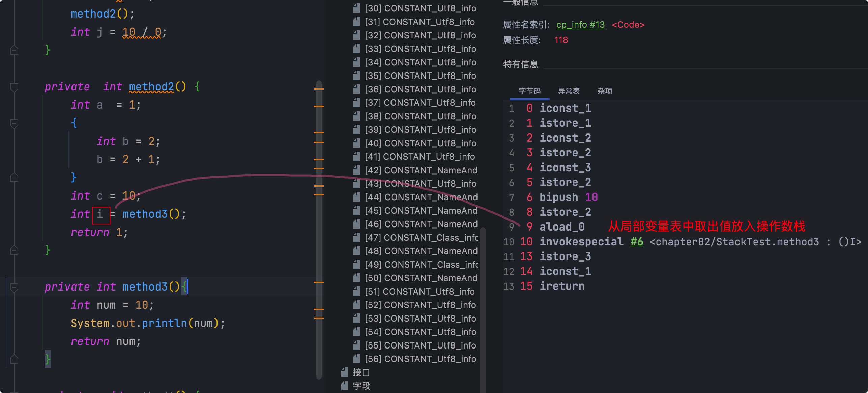Click the 接口 node icon

coord(344,372)
